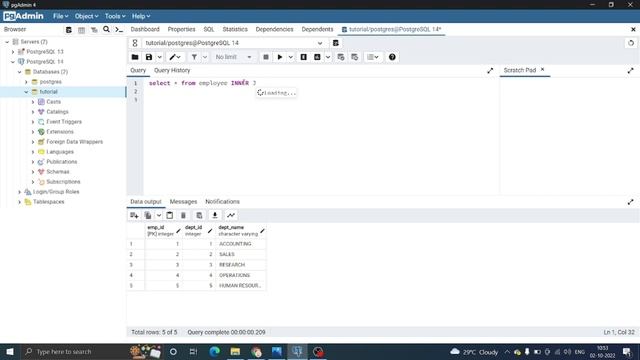Collapse the PostgreSQL 14 server node

click(13, 62)
